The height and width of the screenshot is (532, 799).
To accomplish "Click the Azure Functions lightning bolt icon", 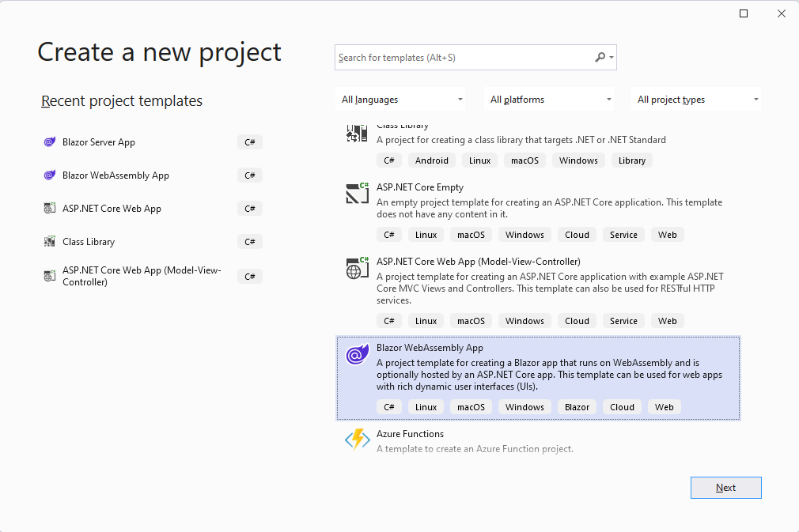I will pos(358,440).
